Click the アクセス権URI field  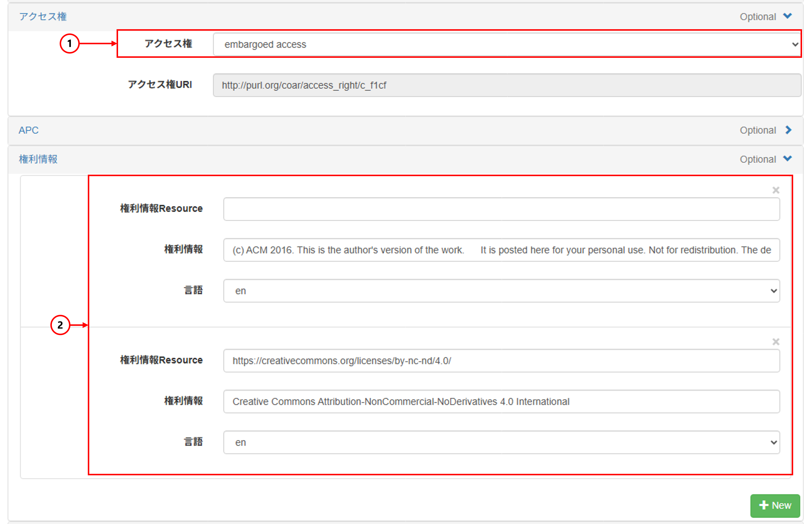point(507,85)
